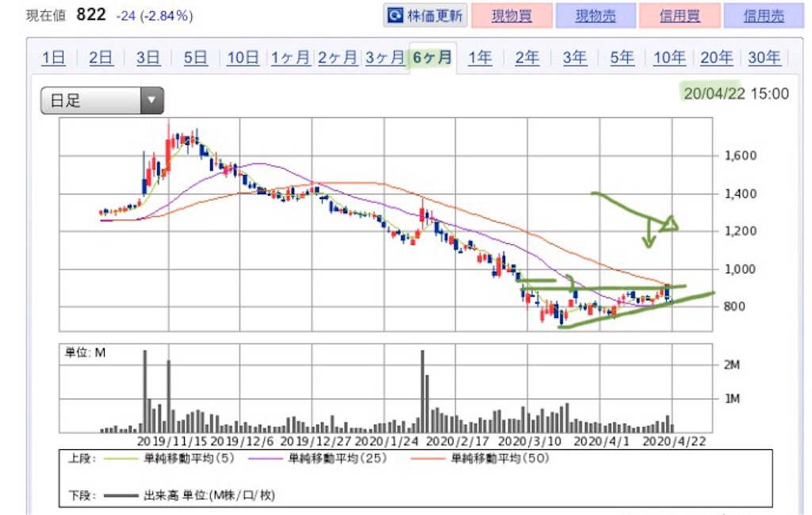Click the 2020/1/24 date label
Viewport: 812px width, 515px height.
(x=387, y=441)
